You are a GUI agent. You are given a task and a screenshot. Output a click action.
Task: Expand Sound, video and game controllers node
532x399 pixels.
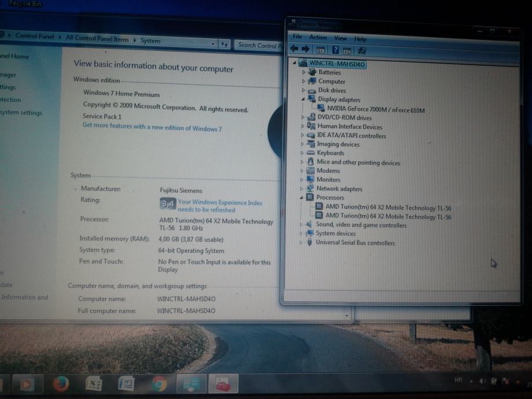[x=300, y=224]
